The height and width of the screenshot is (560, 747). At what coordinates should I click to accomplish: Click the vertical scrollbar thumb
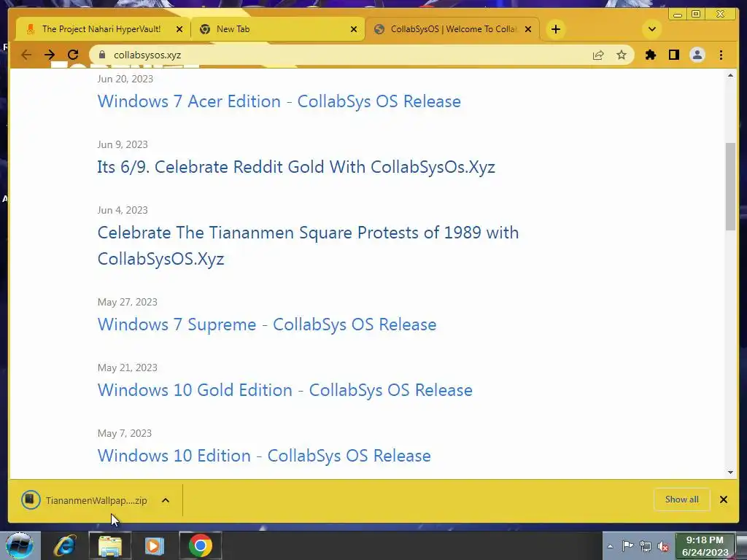click(x=730, y=186)
